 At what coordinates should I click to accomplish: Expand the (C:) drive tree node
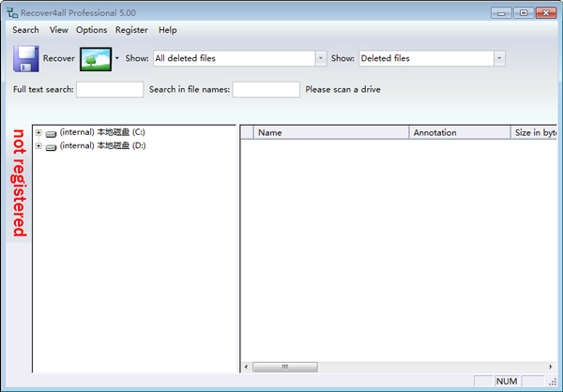tap(38, 132)
